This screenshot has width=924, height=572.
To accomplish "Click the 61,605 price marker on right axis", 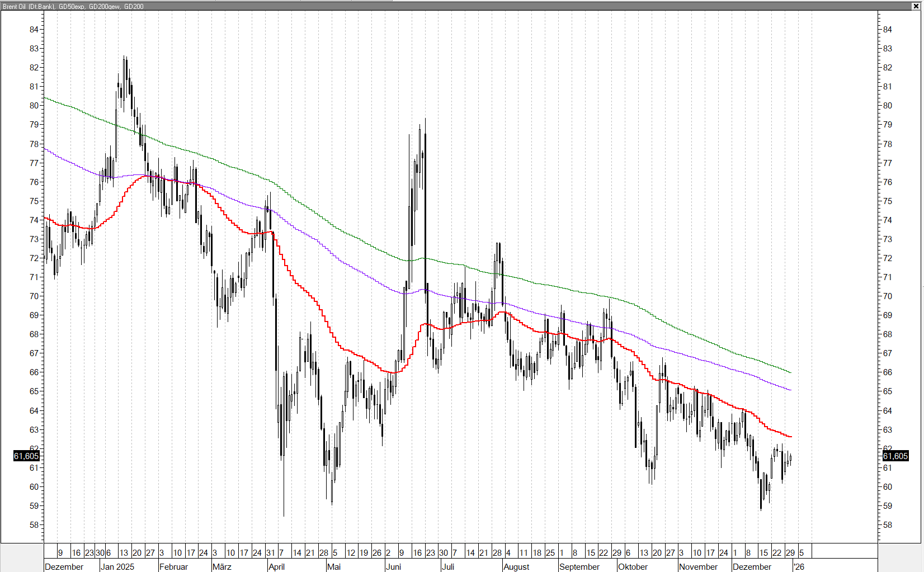I will (895, 456).
